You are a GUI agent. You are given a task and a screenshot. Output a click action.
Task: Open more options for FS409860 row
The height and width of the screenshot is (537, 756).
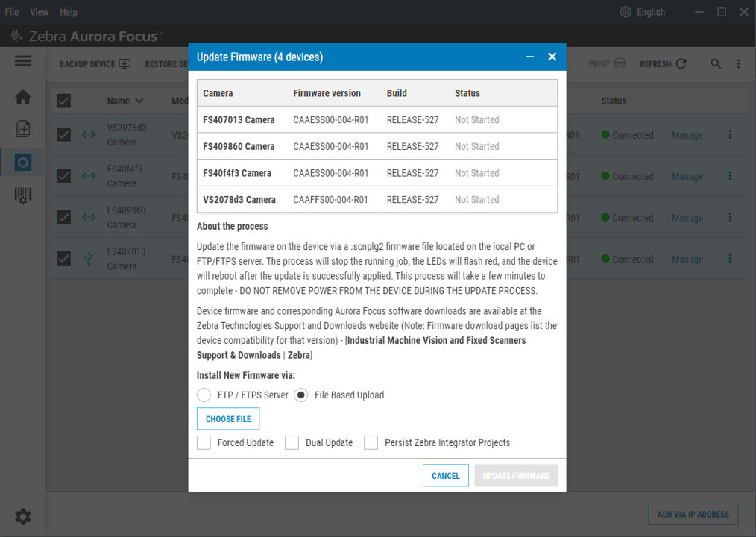pos(730,218)
